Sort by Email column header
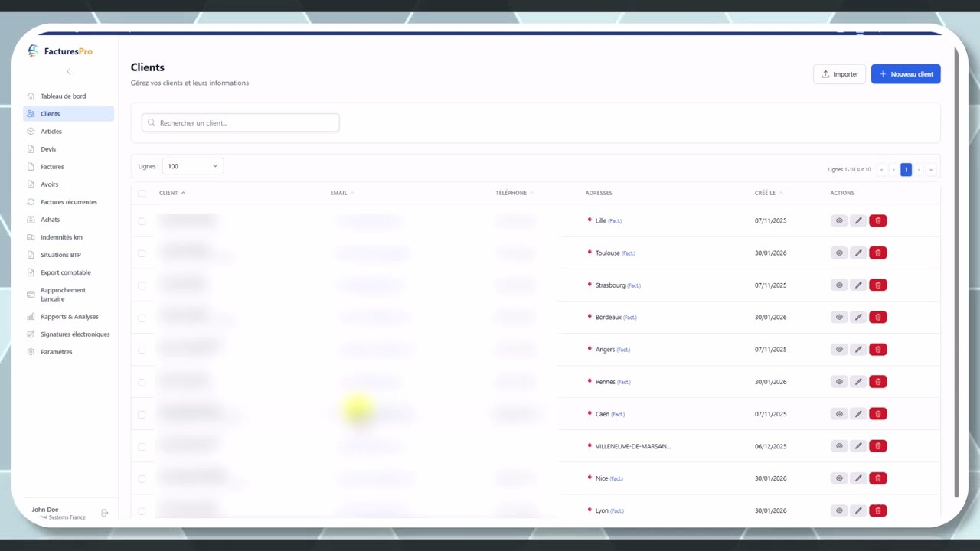This screenshot has height=551, width=980. tap(342, 193)
